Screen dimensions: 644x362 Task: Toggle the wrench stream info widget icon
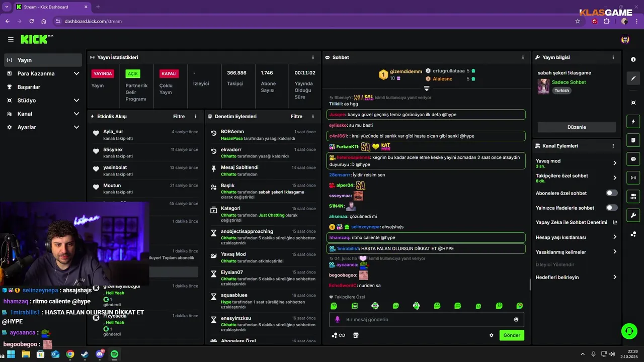tap(633, 215)
